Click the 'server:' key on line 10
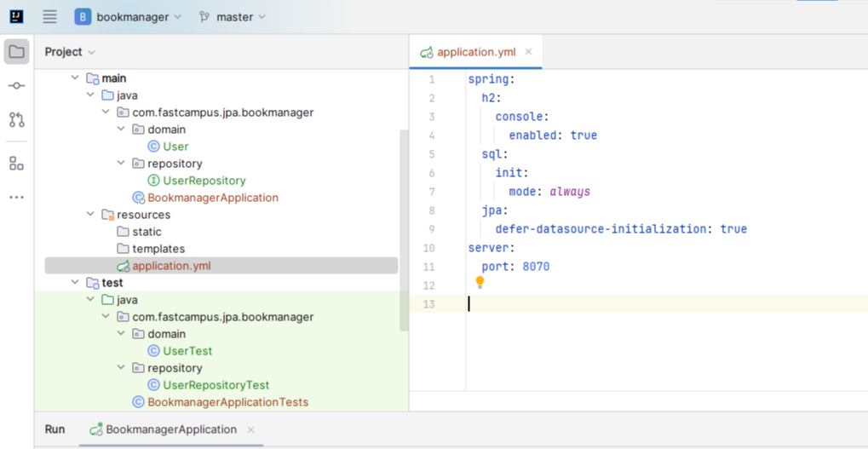The width and height of the screenshot is (868, 449). tap(491, 248)
